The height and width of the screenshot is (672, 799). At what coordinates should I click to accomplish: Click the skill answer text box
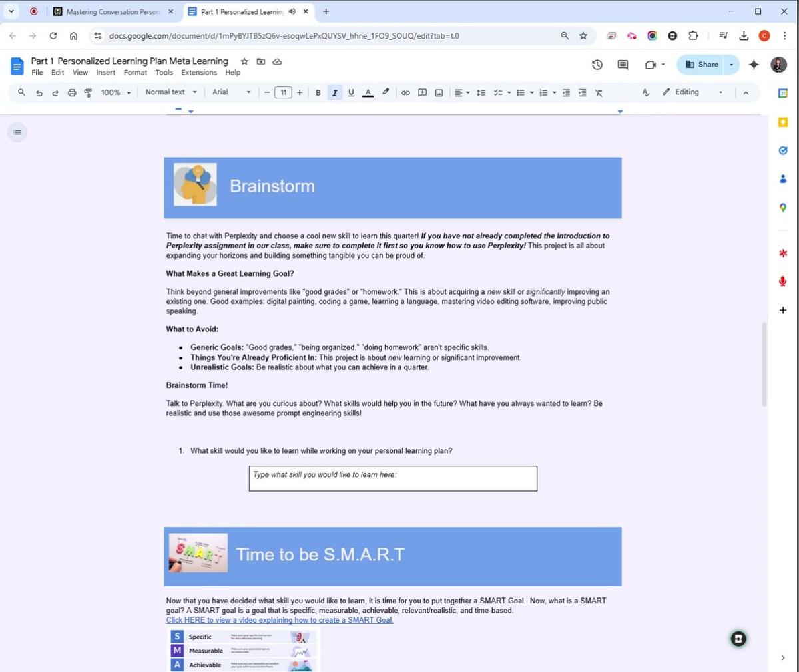393,478
